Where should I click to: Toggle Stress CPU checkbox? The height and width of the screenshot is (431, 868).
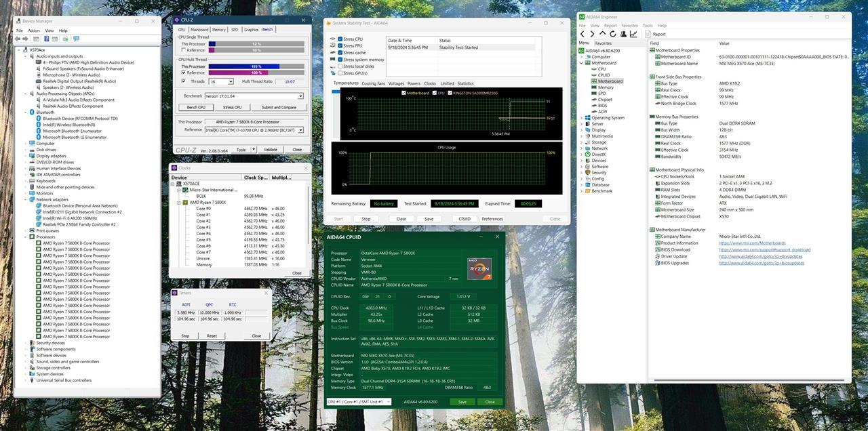(340, 39)
